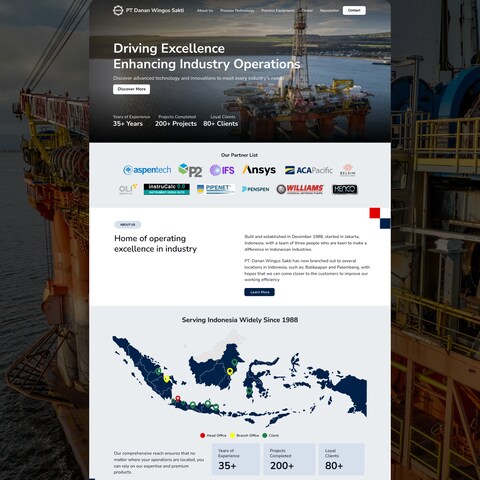
Task: Click the IFS partner logo
Action: [x=222, y=170]
